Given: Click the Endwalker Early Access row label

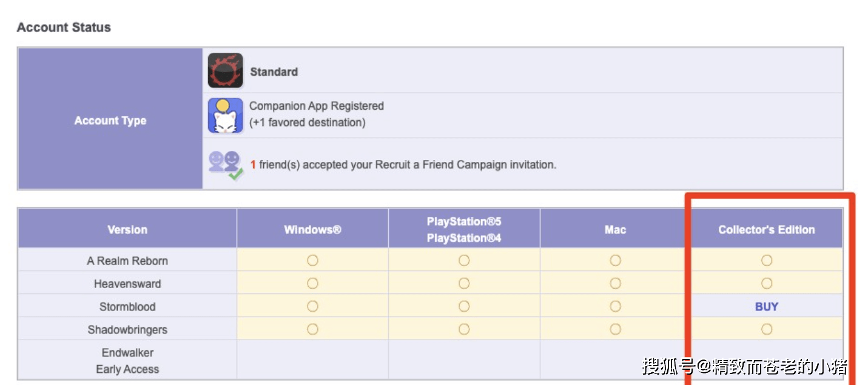Looking at the screenshot, I should coord(127,361).
